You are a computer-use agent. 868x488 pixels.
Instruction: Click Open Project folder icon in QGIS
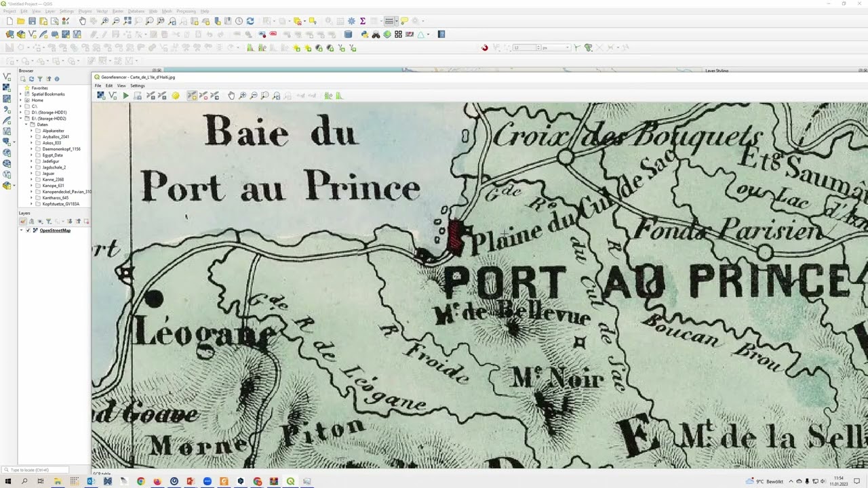(20, 21)
